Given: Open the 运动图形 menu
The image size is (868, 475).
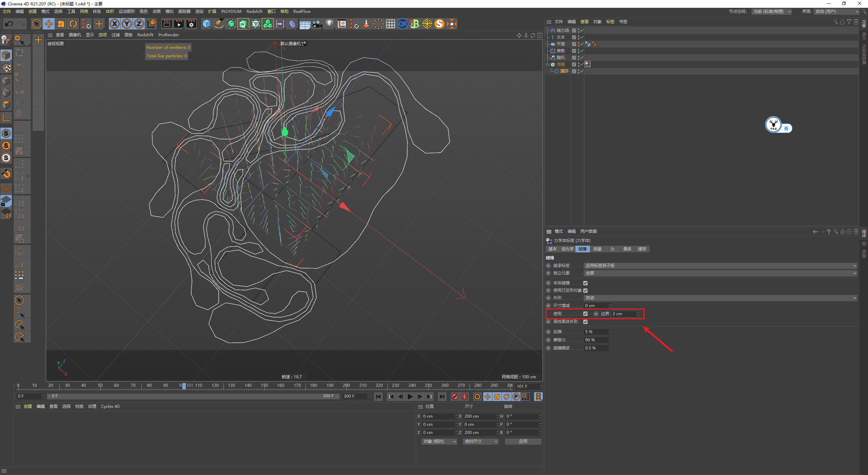Looking at the screenshot, I should tap(126, 12).
